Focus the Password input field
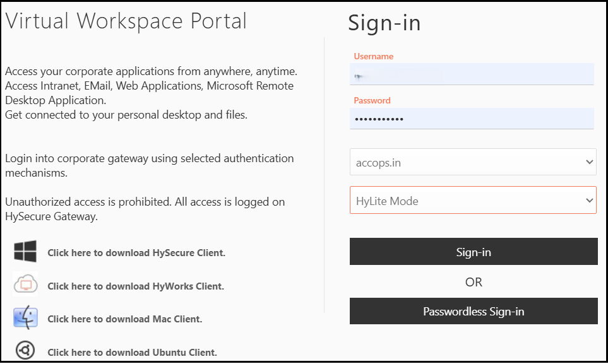608x364 pixels. tap(472, 119)
